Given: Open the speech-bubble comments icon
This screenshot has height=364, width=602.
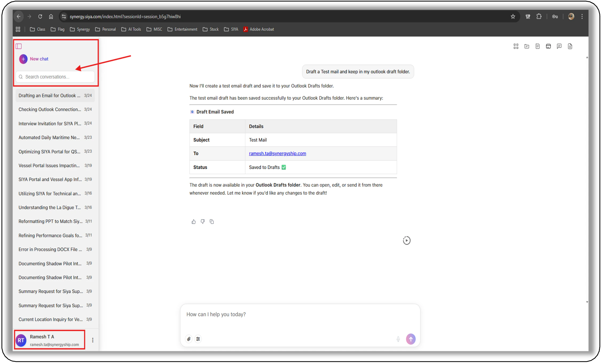Looking at the screenshot, I should (559, 46).
